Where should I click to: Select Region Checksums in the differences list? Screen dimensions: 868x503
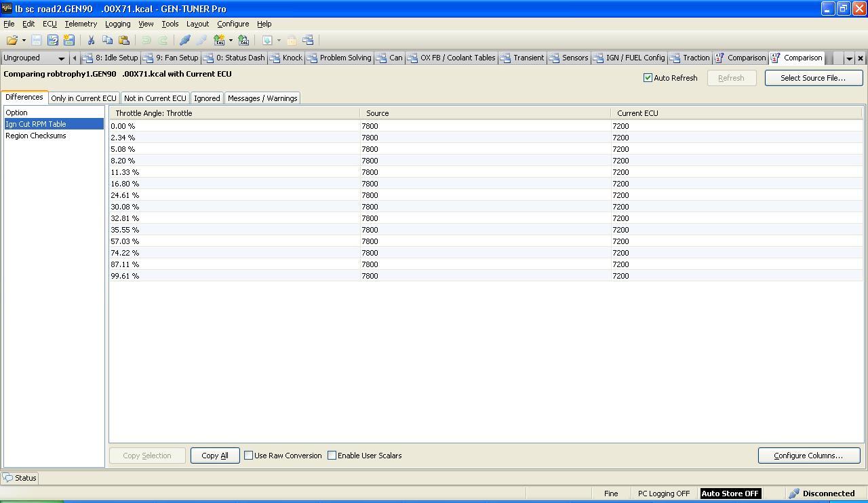(x=36, y=136)
